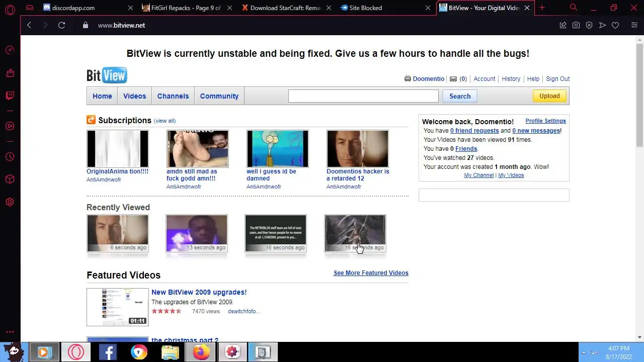Close the discordapp.com tab
Screen dimensions: 644x362
pyautogui.click(x=131, y=8)
